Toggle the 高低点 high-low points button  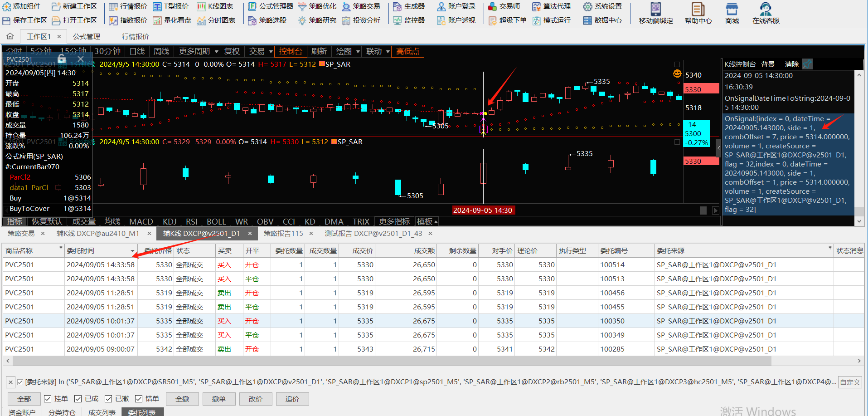(408, 51)
